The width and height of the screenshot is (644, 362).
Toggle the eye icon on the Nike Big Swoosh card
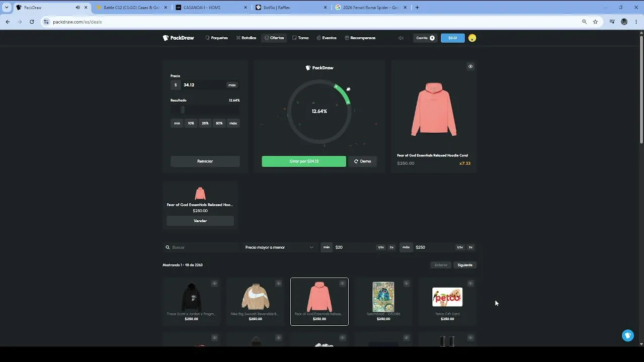[278, 284]
